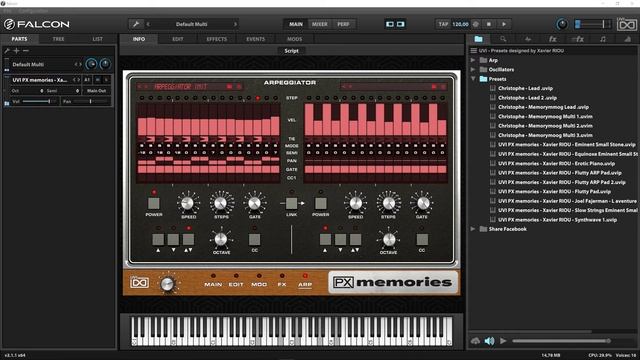Select up-down direction button on right arpeggiator
Screen dimensions: 640x360
tap(355, 239)
